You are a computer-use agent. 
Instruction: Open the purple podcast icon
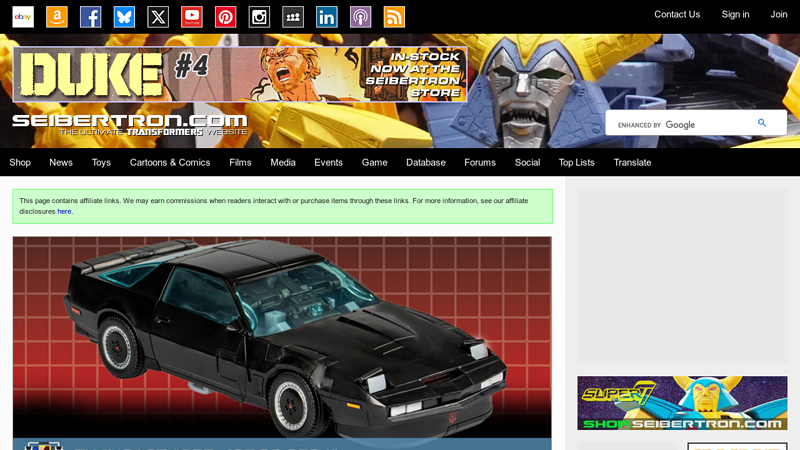coord(360,17)
